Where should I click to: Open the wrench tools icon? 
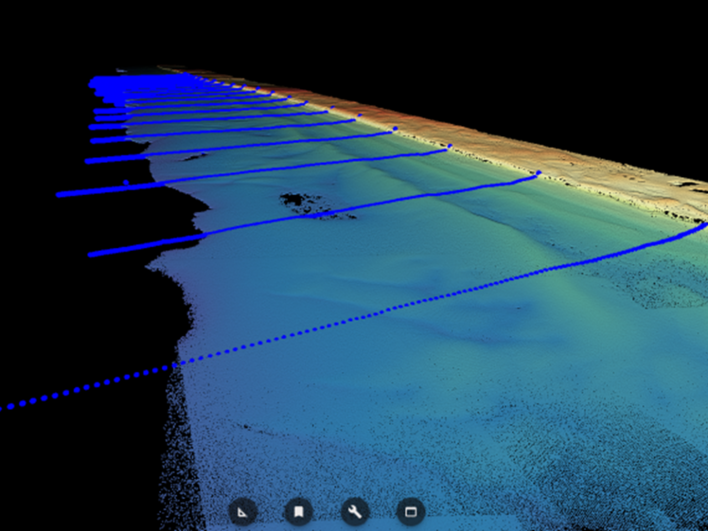pos(354,512)
